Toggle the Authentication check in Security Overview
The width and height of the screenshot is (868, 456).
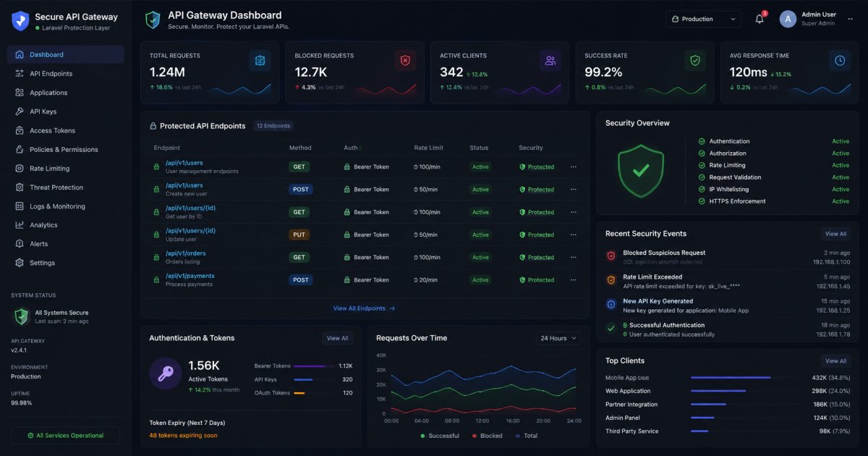(702, 141)
